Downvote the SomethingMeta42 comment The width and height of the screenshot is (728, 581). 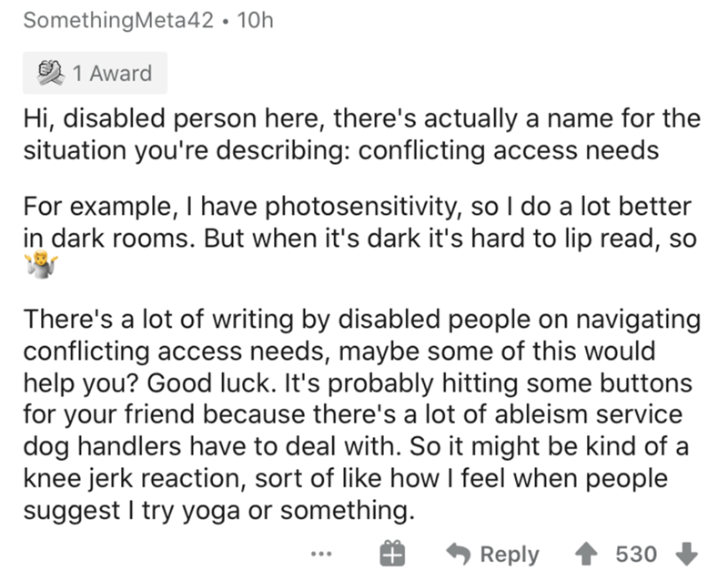click(x=687, y=554)
